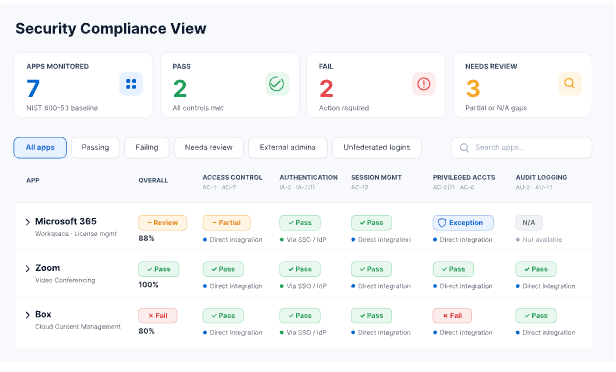Screen dimensions: 616x372
Task: Click 'Not available' under Microsoft 365 audit logging
Action: pos(542,240)
